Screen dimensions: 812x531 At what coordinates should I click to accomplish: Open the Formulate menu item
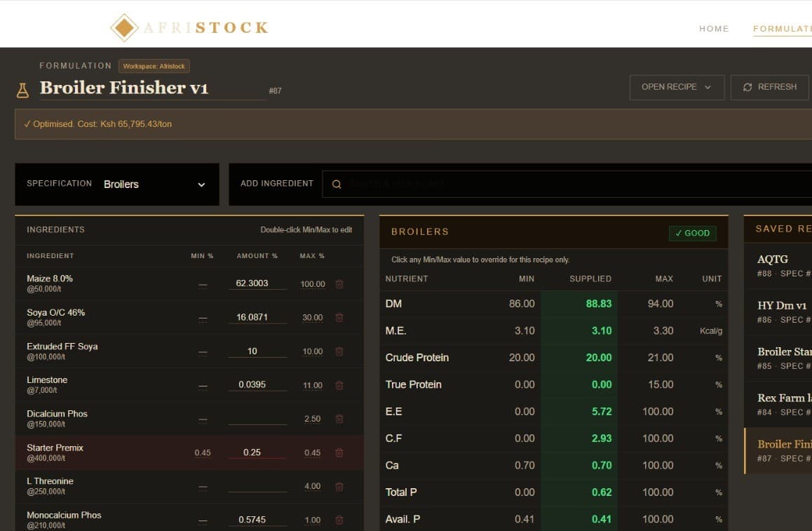pos(782,29)
